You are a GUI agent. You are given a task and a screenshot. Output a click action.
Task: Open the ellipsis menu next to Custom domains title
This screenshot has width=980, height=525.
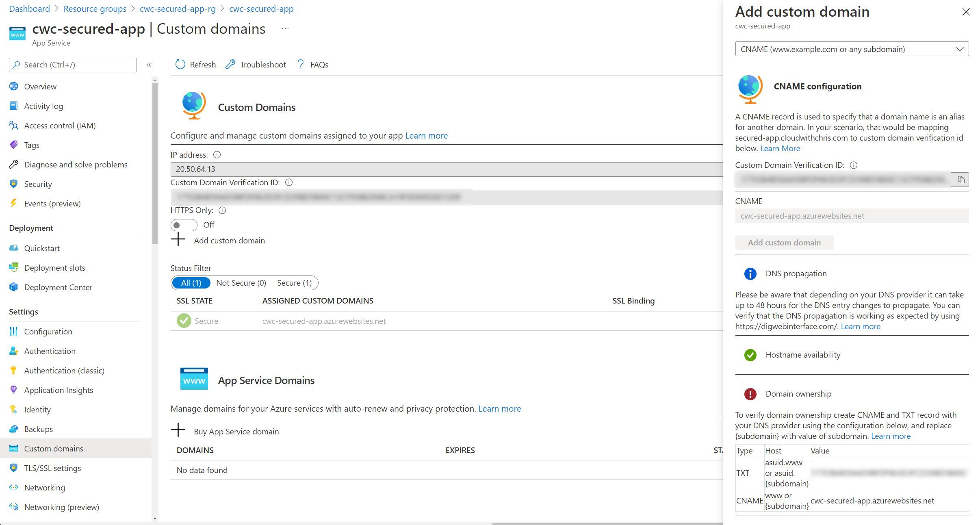[x=285, y=28]
